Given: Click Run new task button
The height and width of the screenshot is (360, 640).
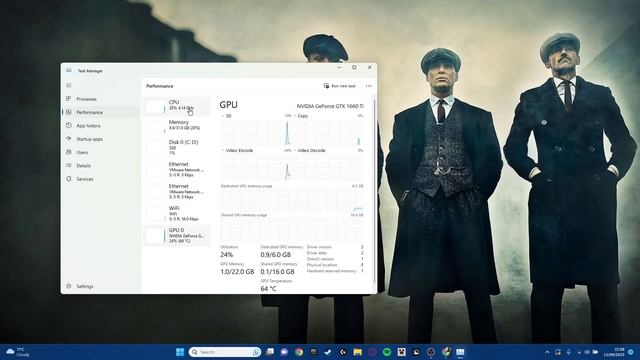Looking at the screenshot, I should click(340, 86).
